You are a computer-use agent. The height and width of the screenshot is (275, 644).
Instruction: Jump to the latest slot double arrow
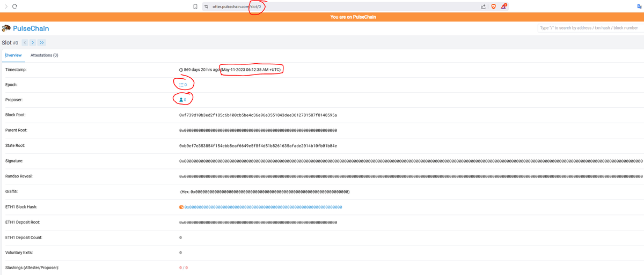point(42,43)
